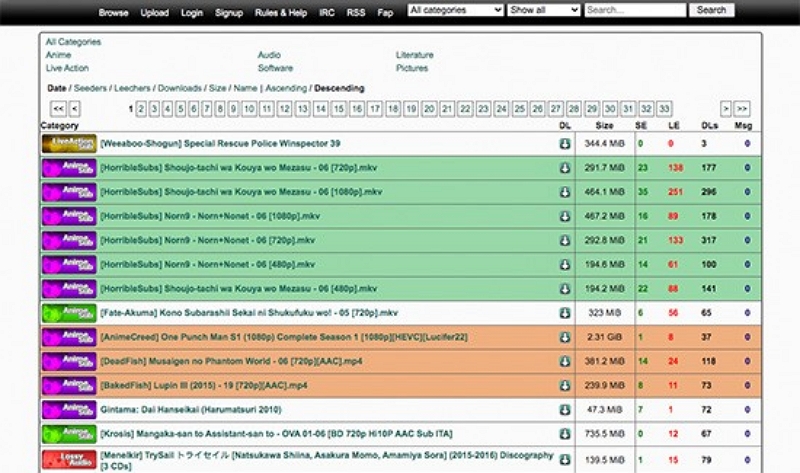Go to page 10
800x473 pixels.
coord(249,109)
